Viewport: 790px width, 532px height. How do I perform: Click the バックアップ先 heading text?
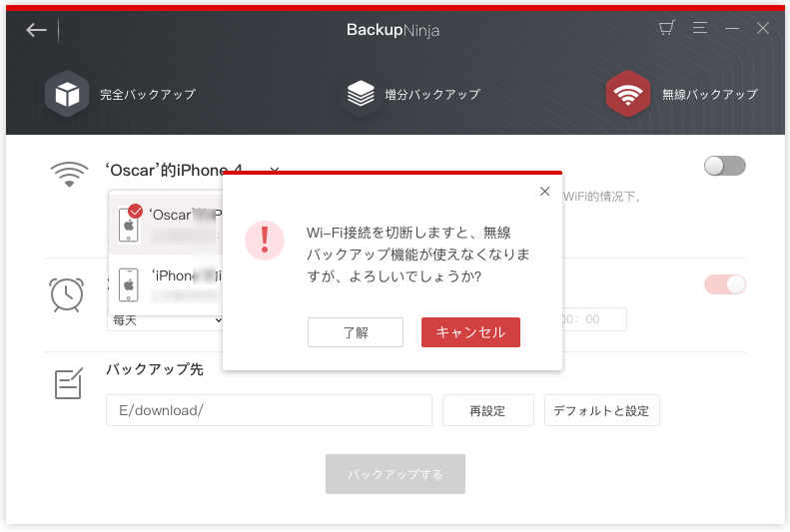coord(155,369)
